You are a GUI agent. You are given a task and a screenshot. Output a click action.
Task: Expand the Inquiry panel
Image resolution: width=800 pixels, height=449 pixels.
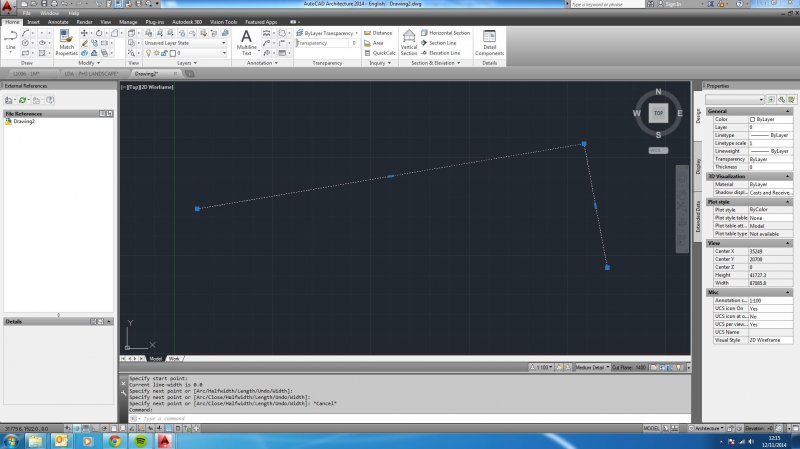pyautogui.click(x=380, y=63)
